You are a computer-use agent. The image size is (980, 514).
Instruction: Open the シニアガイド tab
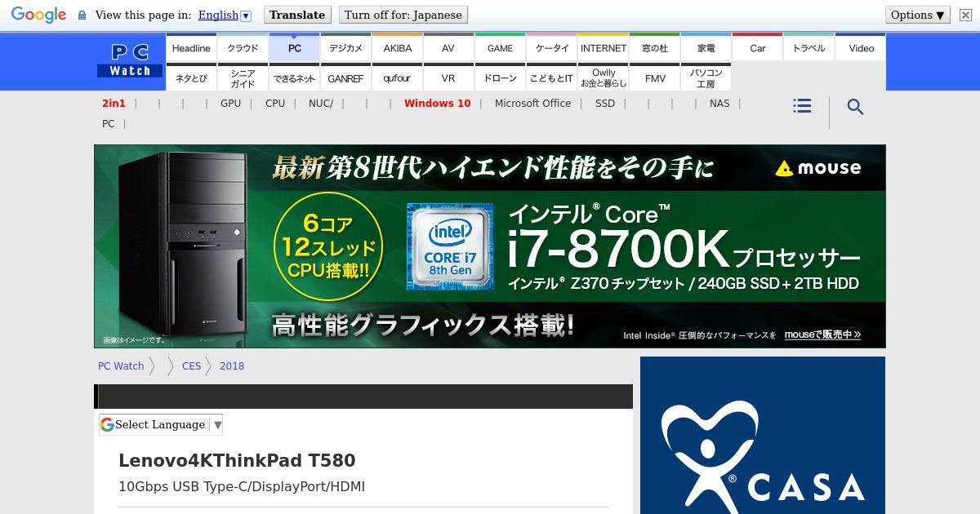click(x=243, y=78)
